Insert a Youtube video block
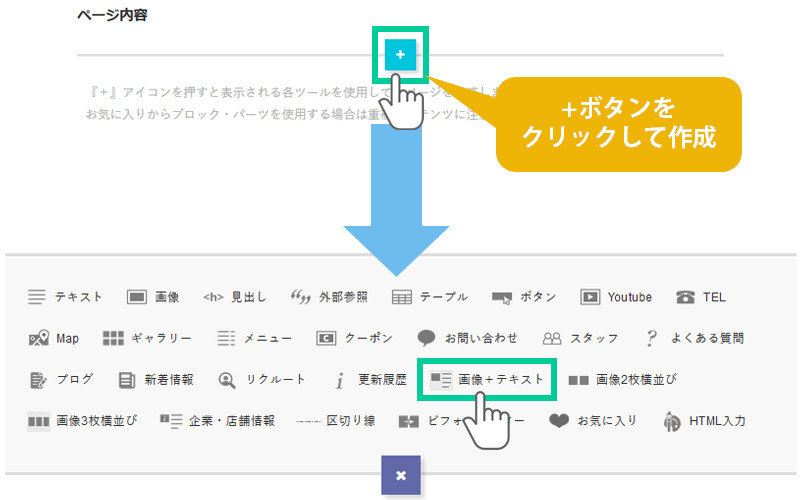The image size is (800, 500). coord(616,297)
